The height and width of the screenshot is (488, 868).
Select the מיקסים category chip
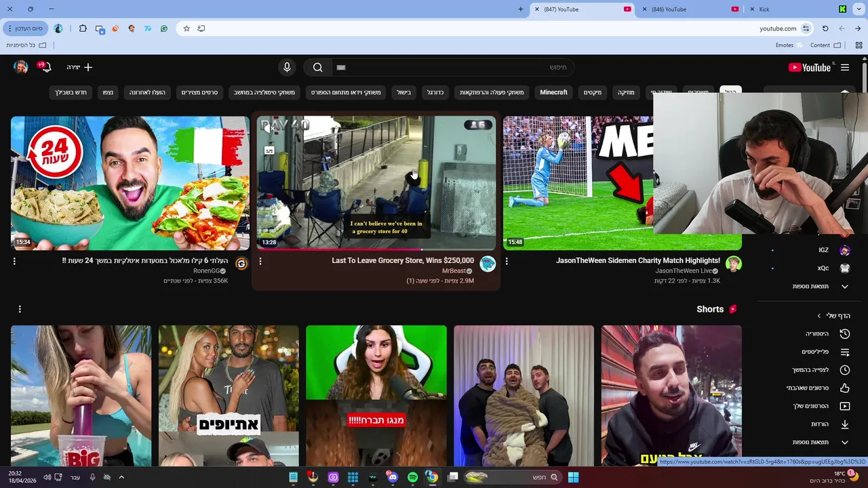click(x=593, y=92)
